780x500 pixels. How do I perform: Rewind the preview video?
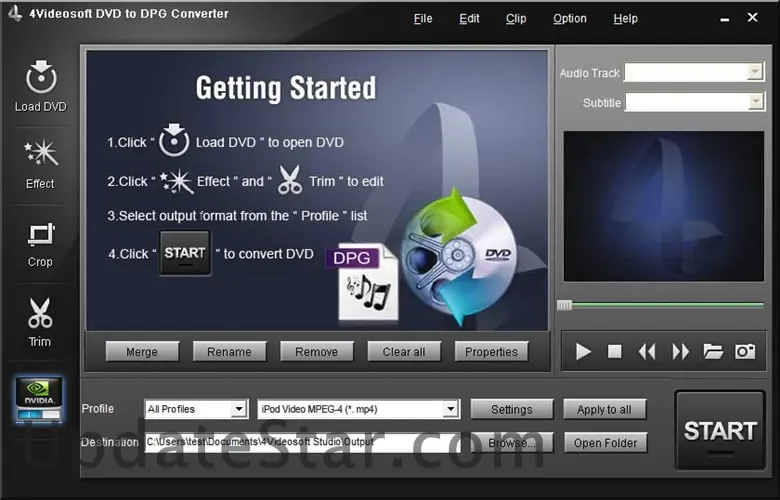pyautogui.click(x=647, y=352)
